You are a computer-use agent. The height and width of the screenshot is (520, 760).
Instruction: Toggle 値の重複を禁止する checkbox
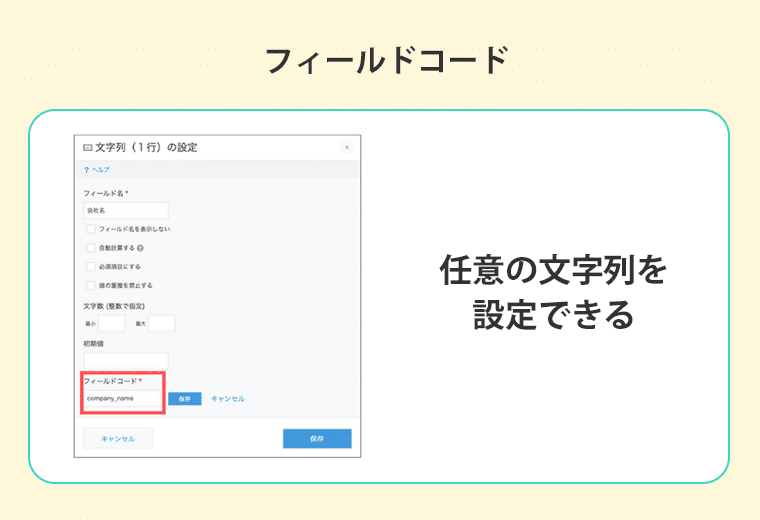[x=91, y=285]
